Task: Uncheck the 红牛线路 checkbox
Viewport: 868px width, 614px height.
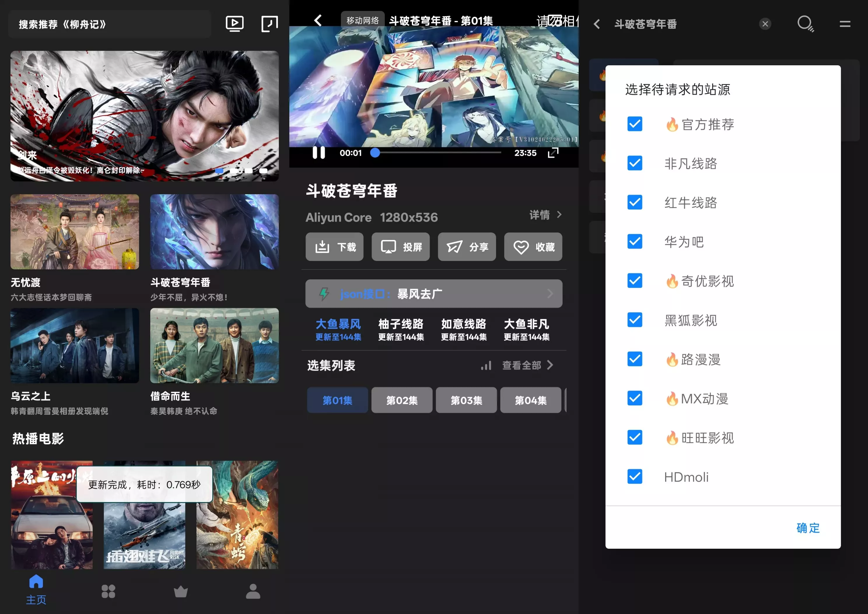Action: [635, 202]
